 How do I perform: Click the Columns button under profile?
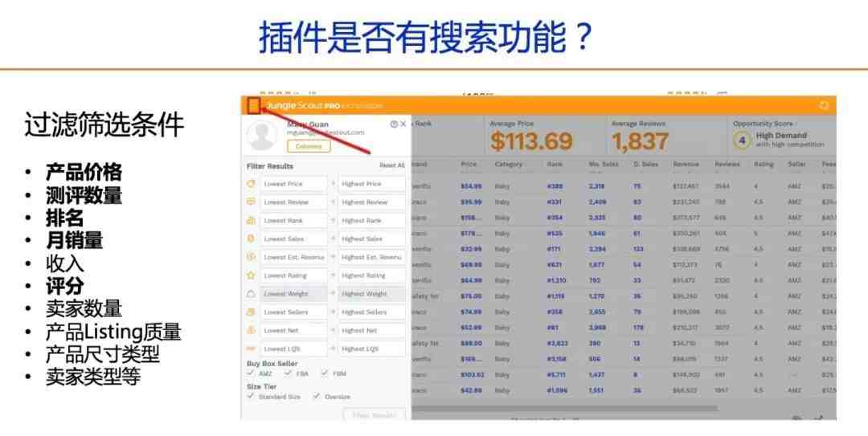[309, 146]
